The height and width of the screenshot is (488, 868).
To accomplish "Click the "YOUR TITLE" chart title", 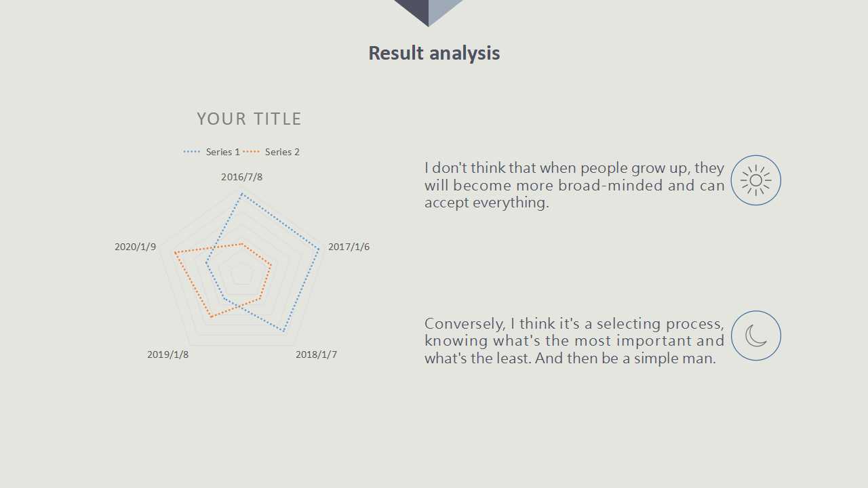I will pos(249,119).
